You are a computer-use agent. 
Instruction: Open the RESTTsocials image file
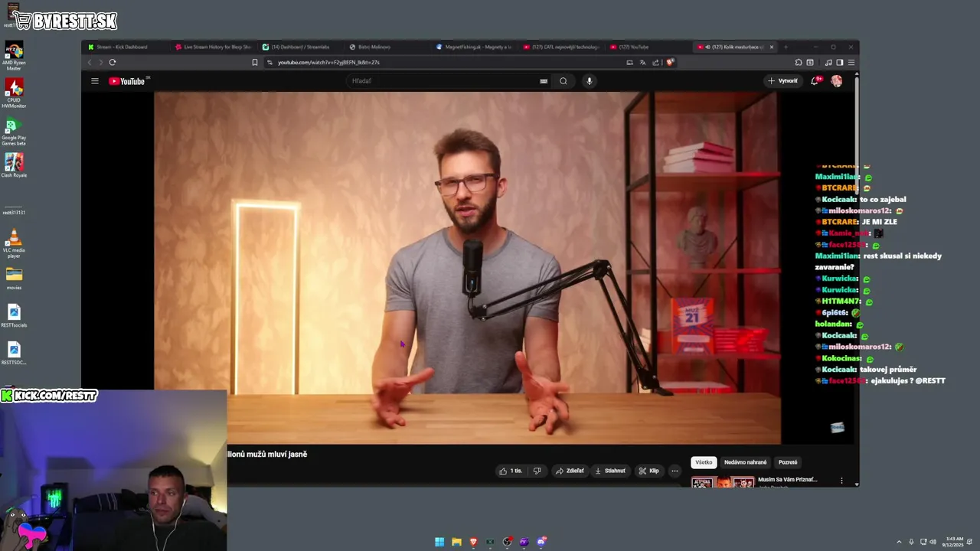14,315
